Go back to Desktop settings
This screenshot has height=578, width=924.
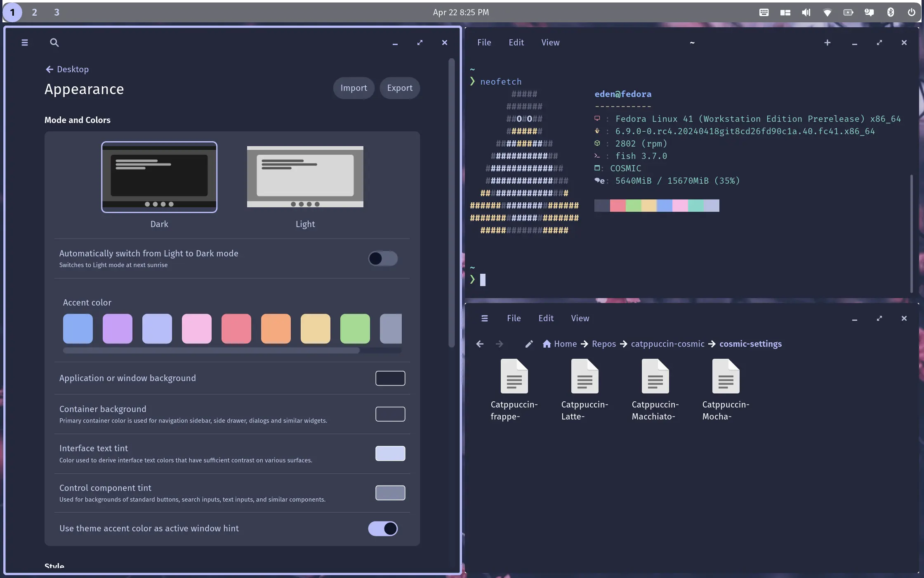[x=67, y=69]
